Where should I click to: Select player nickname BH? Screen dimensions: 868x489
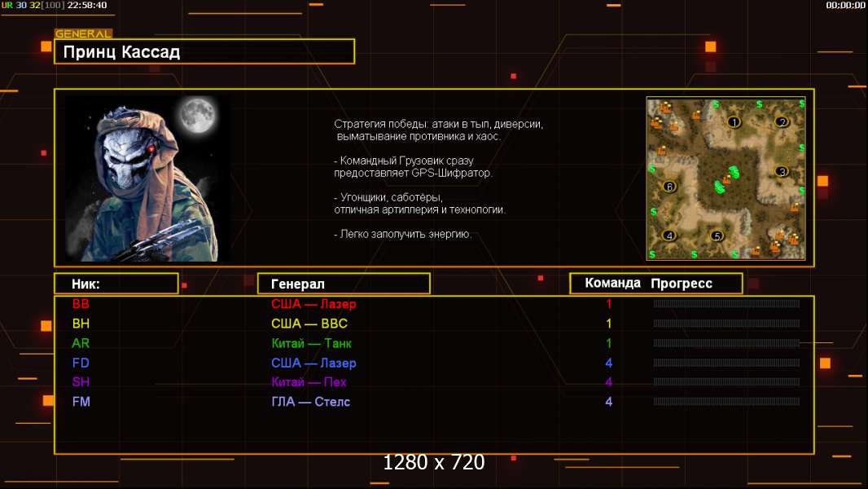(x=81, y=324)
